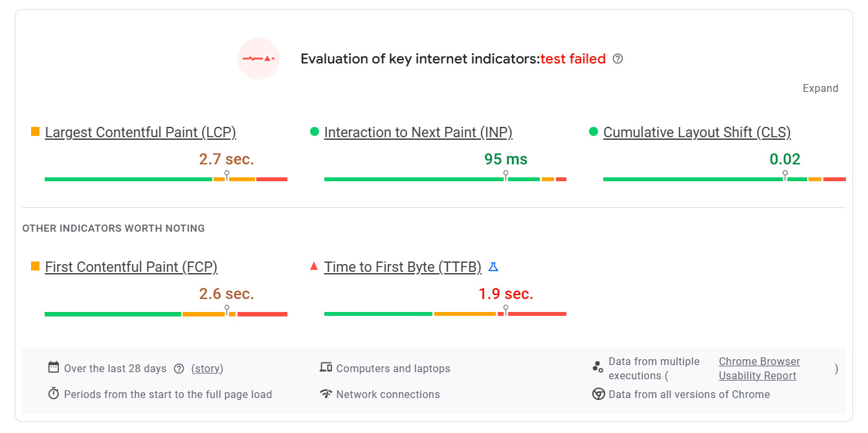
Task: Click the multiple executions cluster icon
Action: 597,366
